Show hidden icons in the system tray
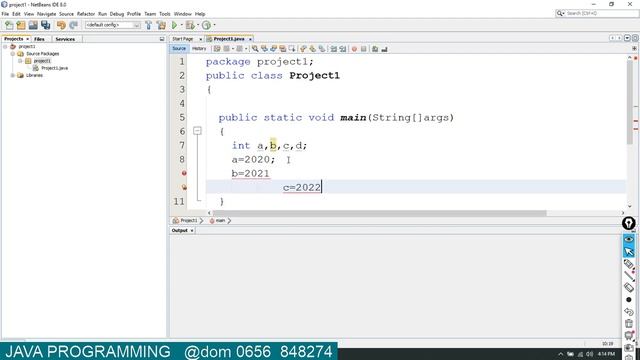640x360 pixels. tap(560, 354)
